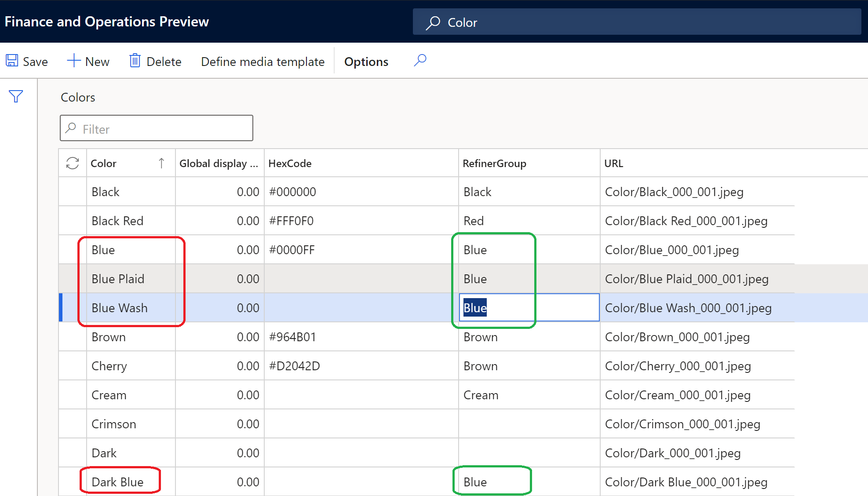Click the search icon in toolbar
868x496 pixels.
click(421, 61)
